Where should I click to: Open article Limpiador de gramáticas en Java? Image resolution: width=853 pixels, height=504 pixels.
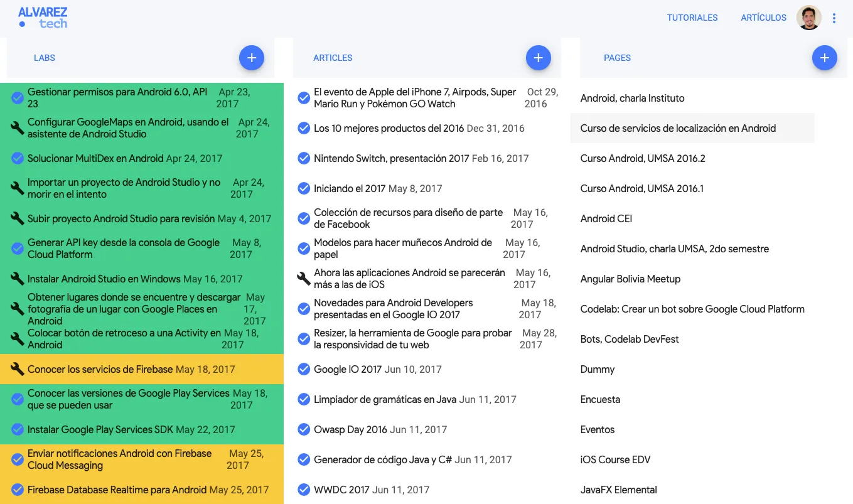click(385, 399)
